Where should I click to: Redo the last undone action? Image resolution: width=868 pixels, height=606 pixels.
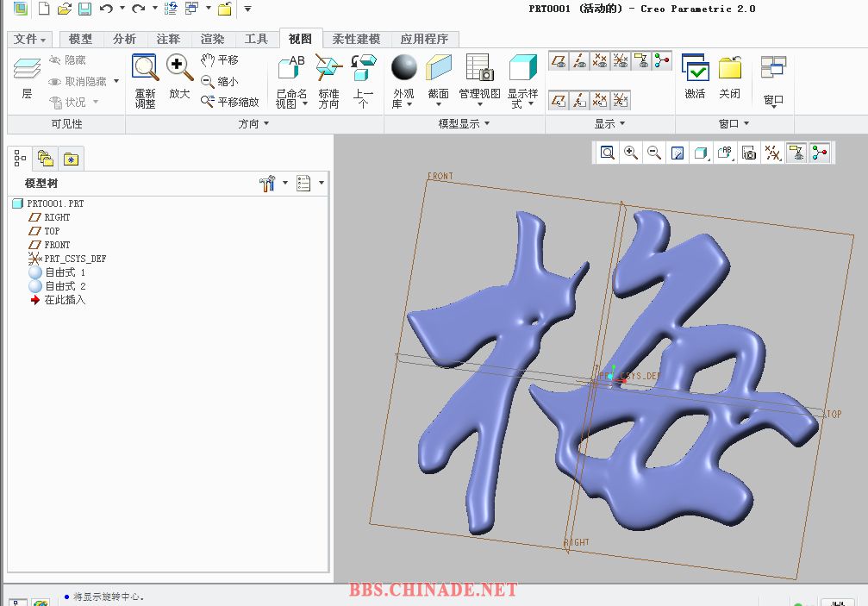pyautogui.click(x=139, y=9)
